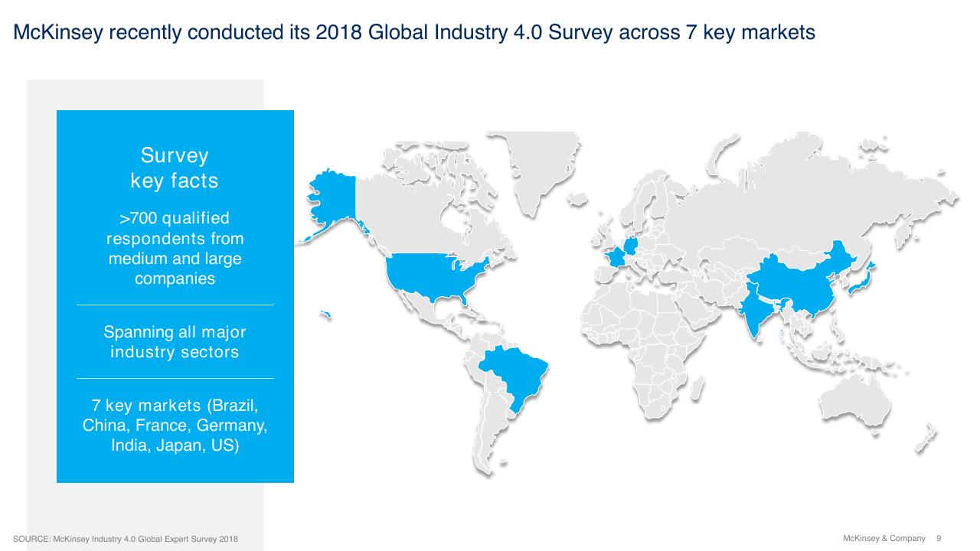Click the "7 key markets" country list text
Screen dimensions: 980x551
pos(175,425)
